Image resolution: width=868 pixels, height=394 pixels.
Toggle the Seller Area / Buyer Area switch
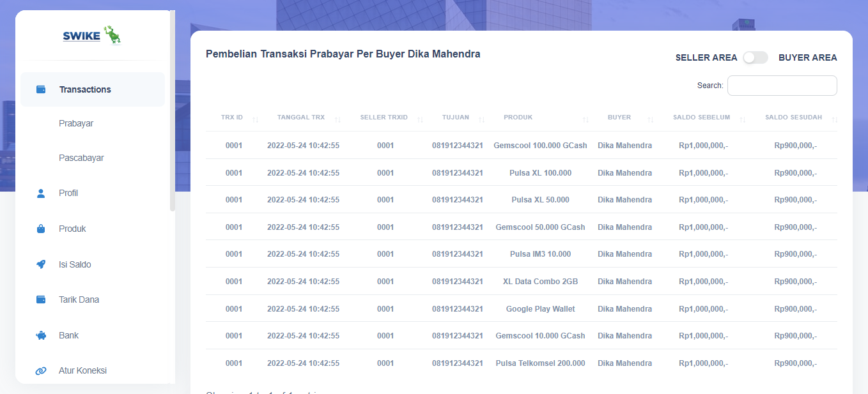pos(755,57)
